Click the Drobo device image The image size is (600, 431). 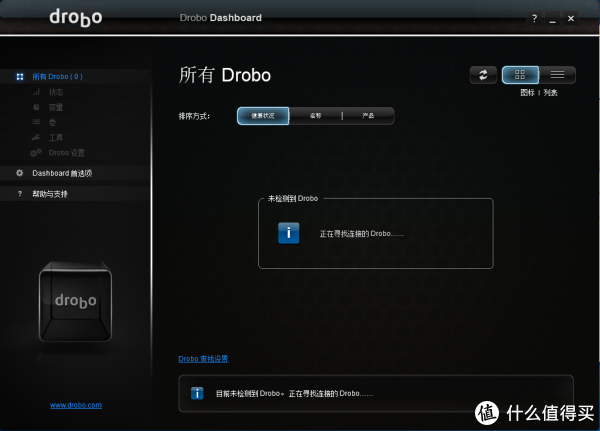pyautogui.click(x=75, y=301)
